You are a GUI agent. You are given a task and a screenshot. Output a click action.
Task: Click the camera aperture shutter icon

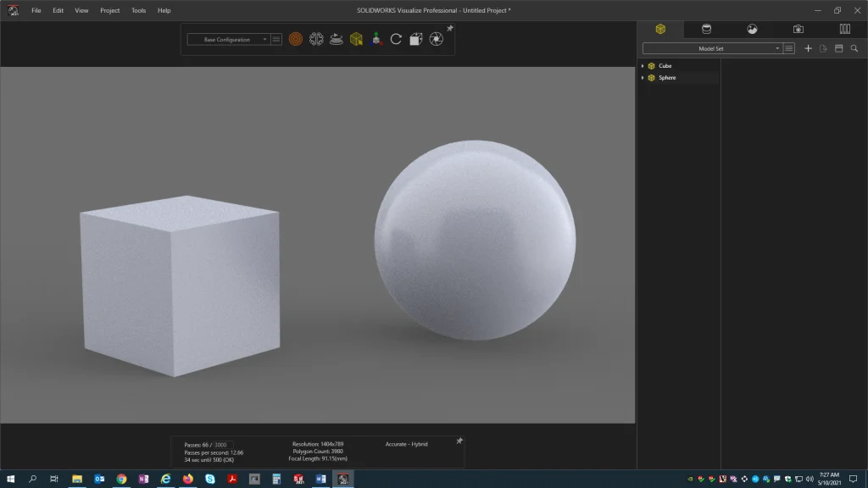tap(437, 39)
